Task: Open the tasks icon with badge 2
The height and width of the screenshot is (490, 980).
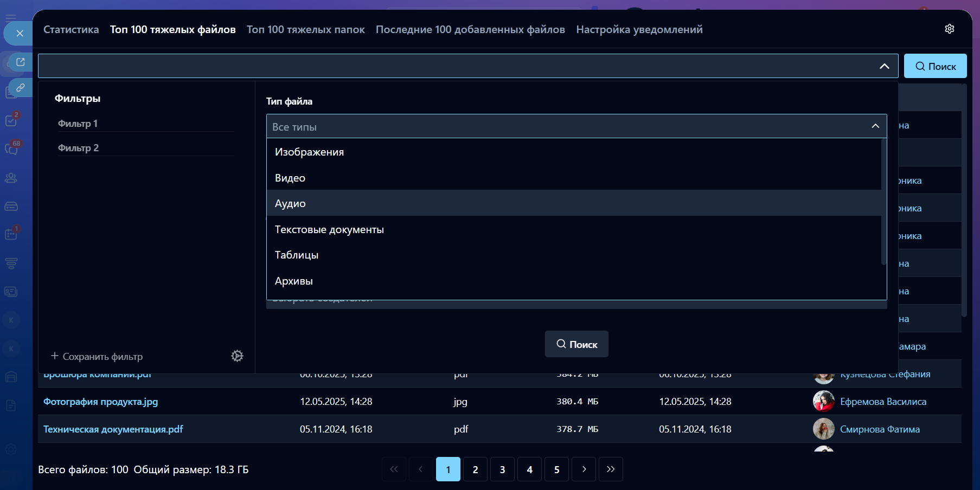Action: [11, 120]
